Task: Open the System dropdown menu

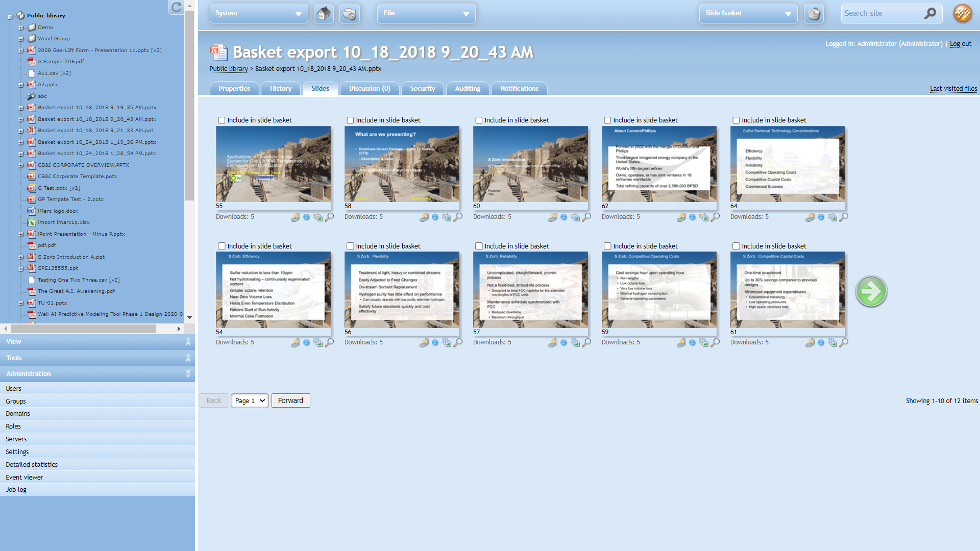Action: (x=259, y=13)
